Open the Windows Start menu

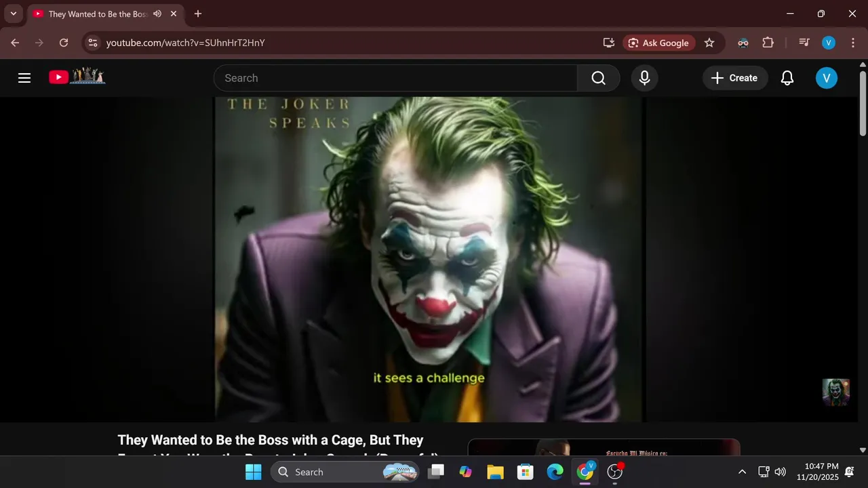click(253, 472)
